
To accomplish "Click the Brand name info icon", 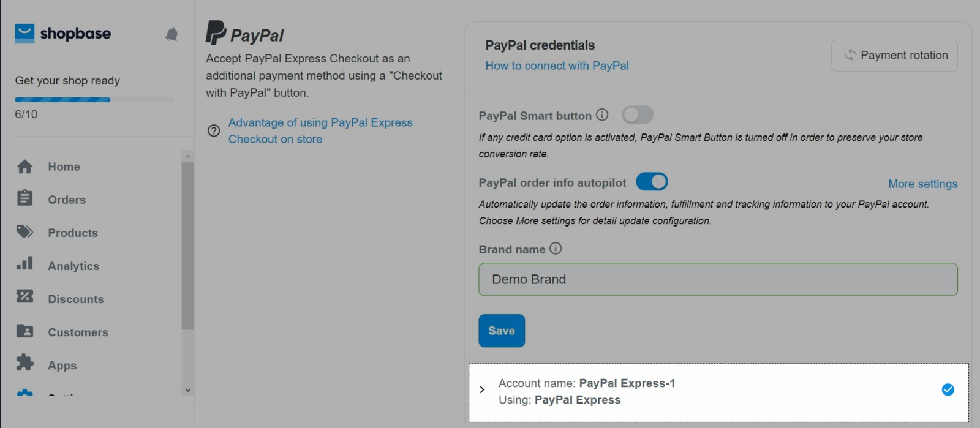I will point(556,248).
